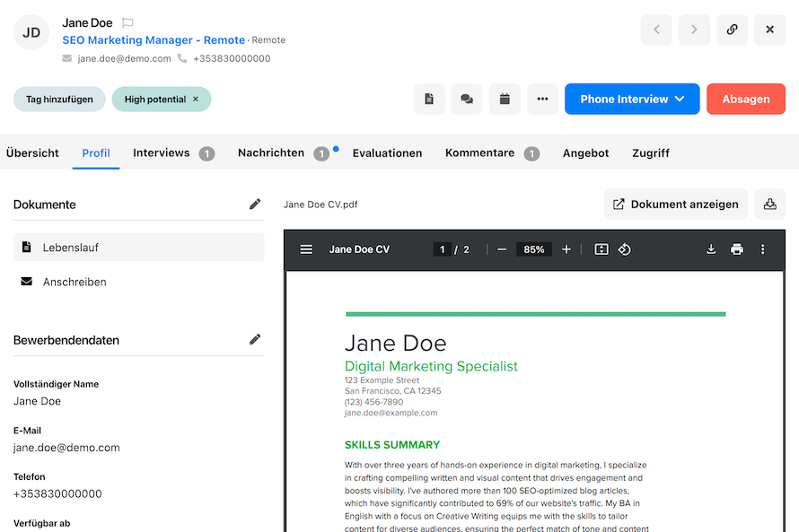799x532 pixels.
Task: Go to the Angebot tab
Action: coord(585,153)
